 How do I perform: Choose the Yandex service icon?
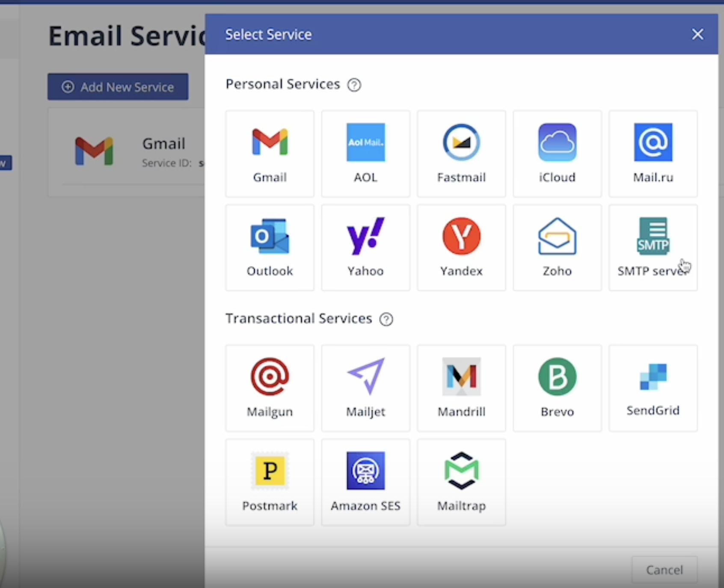point(461,236)
